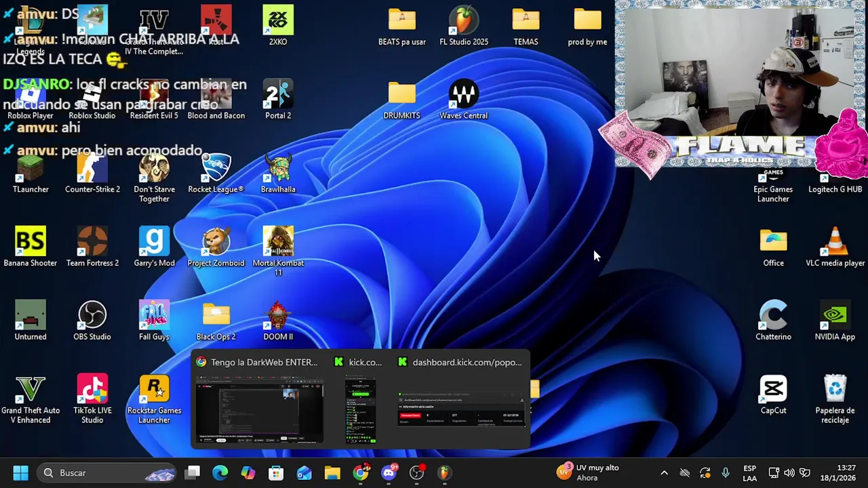
Task: Open Microsoft Edge from taskbar
Action: coord(220,472)
